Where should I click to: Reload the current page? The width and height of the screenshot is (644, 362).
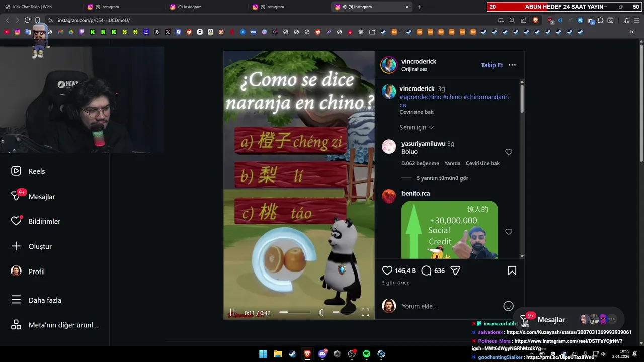click(27, 20)
